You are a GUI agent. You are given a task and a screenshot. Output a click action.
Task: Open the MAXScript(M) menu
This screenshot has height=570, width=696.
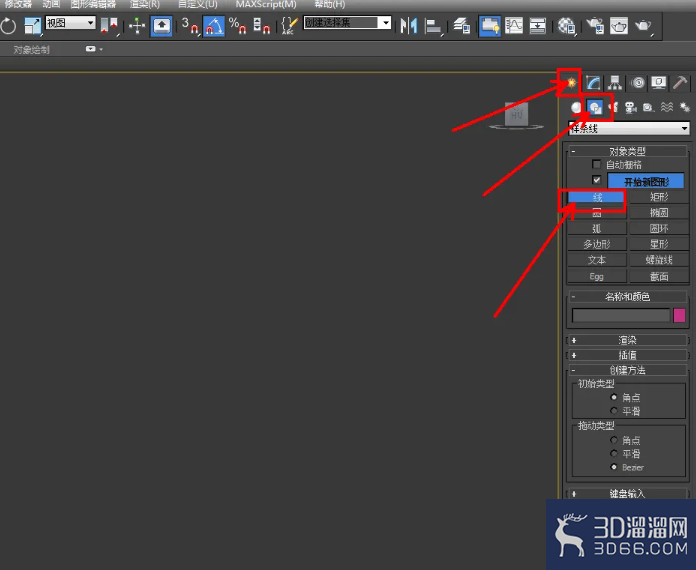point(266,4)
